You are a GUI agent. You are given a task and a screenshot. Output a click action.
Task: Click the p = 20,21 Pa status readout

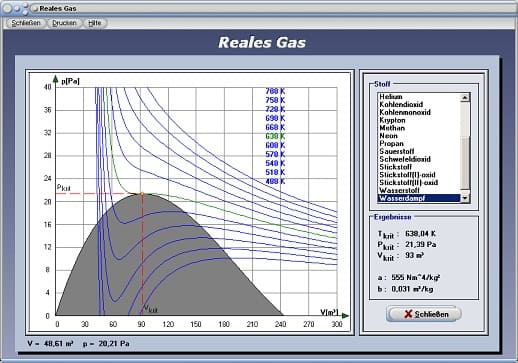(106, 343)
